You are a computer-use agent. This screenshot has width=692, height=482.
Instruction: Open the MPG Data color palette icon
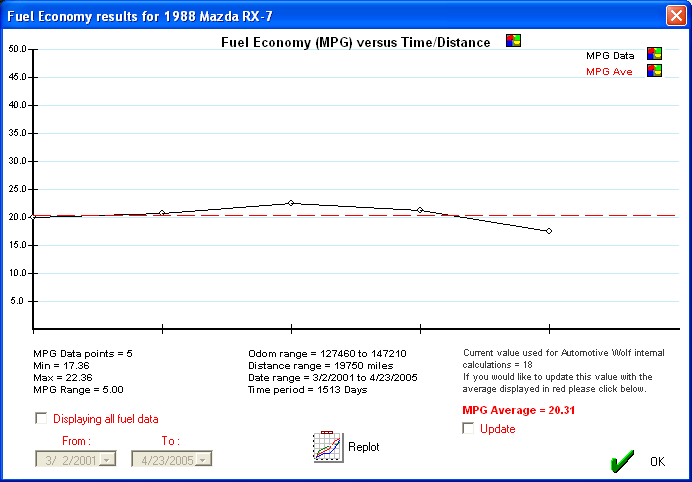(655, 54)
